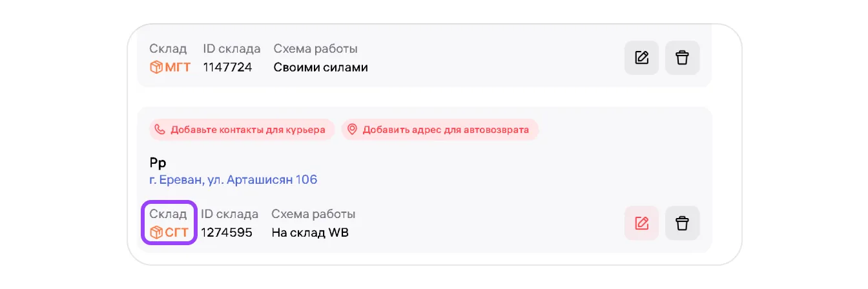The width and height of the screenshot is (868, 289).
Task: Click the orange box icon beside СГТ
Action: tap(156, 232)
